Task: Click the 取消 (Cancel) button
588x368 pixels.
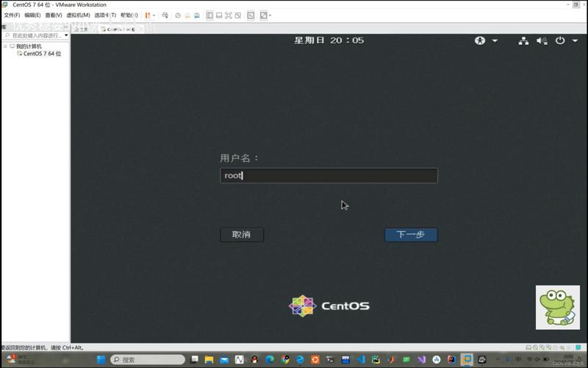Action: click(x=242, y=235)
